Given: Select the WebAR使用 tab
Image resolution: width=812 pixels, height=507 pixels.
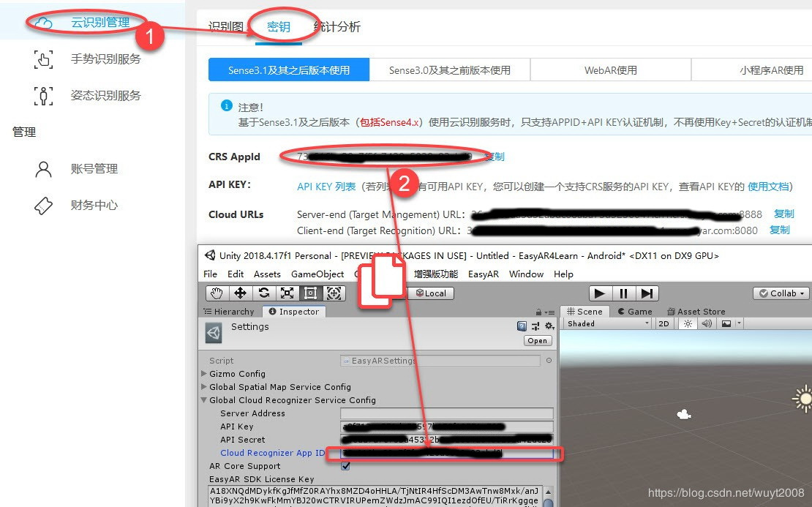Looking at the screenshot, I should click(x=611, y=70).
